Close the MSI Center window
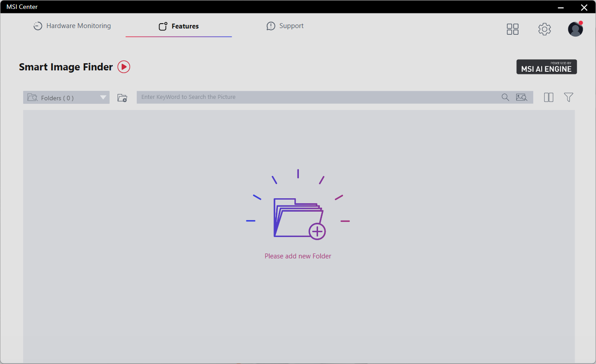This screenshot has height=364, width=596. [x=584, y=7]
